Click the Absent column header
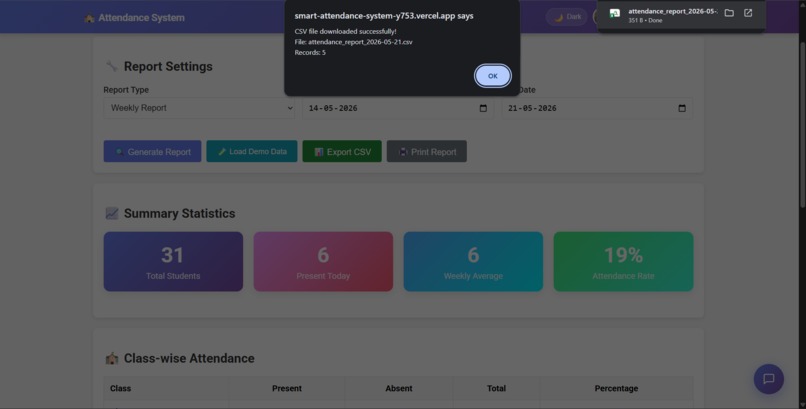 point(399,388)
